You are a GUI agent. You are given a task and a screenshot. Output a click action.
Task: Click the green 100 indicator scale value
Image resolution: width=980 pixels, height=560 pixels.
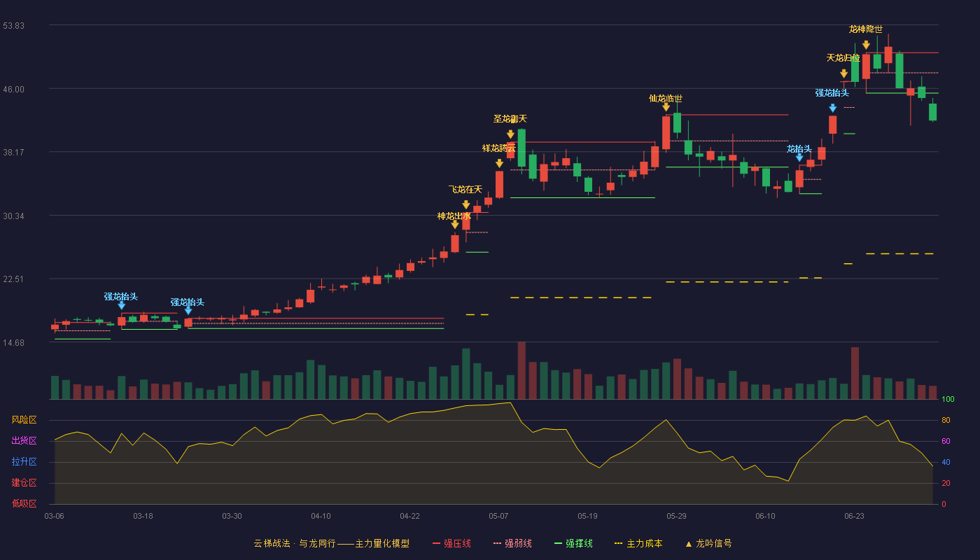(948, 400)
